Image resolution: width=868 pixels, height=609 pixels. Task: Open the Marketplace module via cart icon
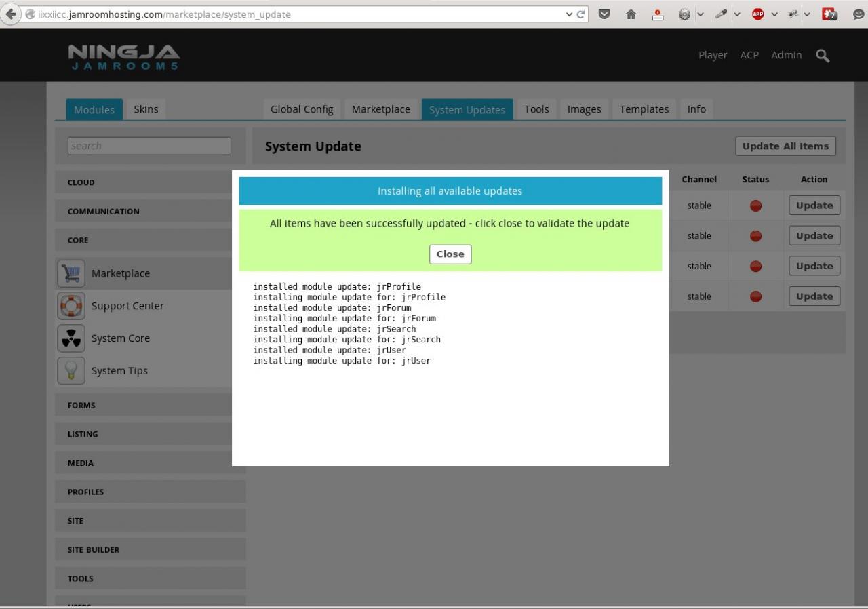[x=71, y=273]
